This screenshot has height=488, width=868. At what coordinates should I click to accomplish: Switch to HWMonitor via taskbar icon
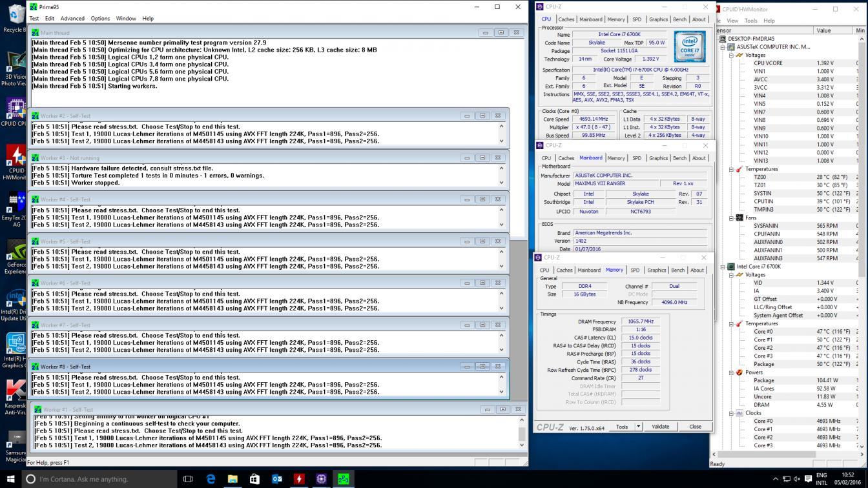[x=299, y=479]
